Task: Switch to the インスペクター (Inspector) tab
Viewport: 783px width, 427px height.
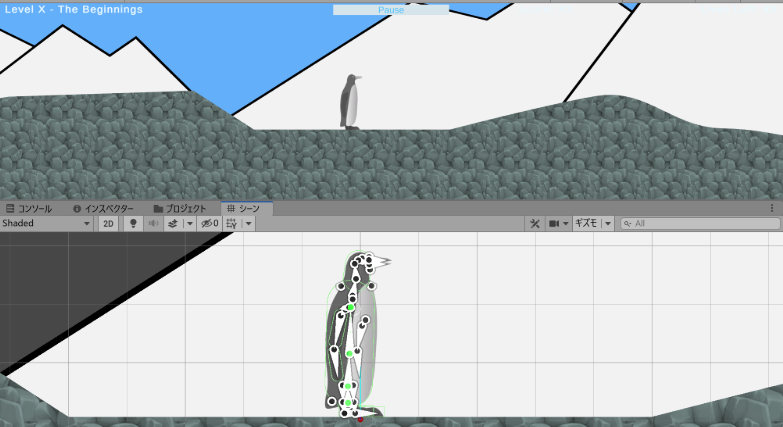Action: 103,209
